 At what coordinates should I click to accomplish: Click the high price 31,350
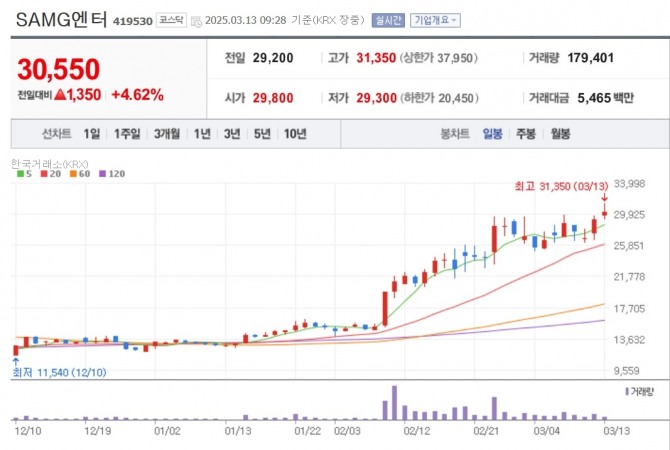(x=376, y=58)
